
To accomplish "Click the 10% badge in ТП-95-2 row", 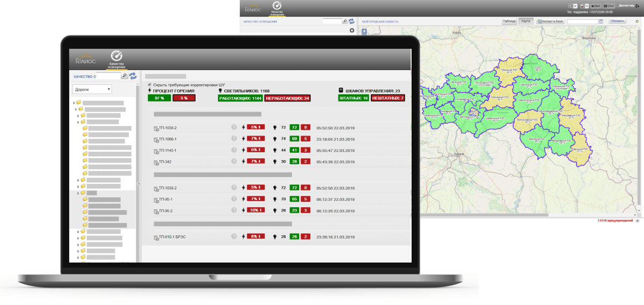I will point(255,211).
